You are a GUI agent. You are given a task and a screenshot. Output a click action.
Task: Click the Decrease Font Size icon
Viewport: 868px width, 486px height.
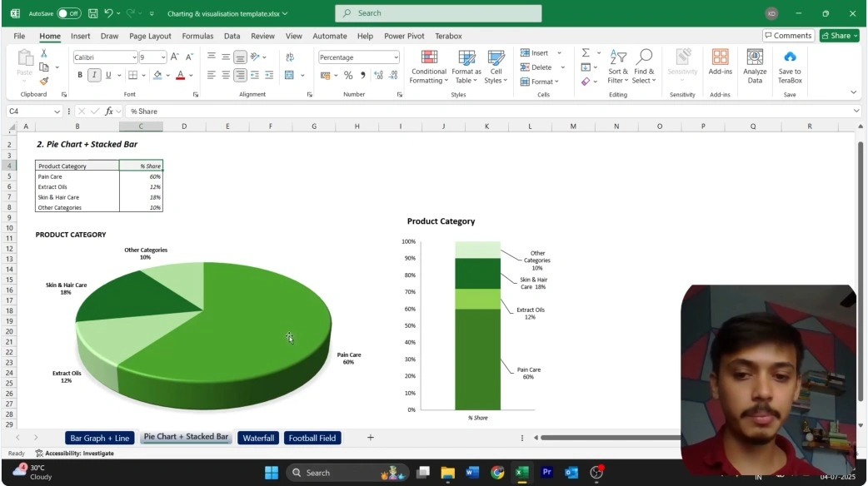[189, 57]
